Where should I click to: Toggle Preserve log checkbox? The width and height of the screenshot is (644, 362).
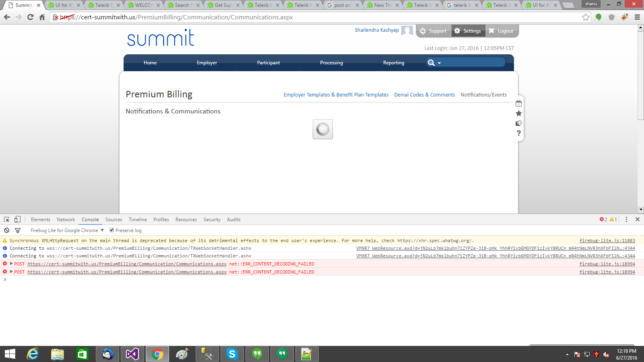click(x=112, y=230)
